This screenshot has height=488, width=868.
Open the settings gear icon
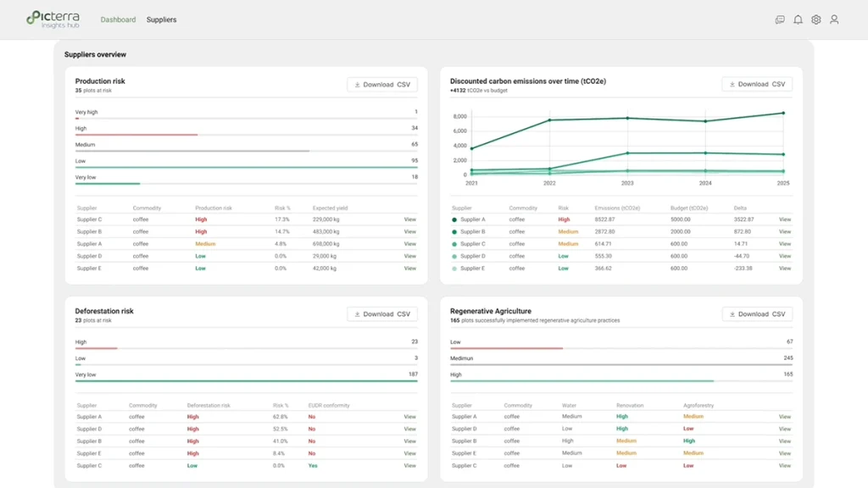pyautogui.click(x=816, y=20)
